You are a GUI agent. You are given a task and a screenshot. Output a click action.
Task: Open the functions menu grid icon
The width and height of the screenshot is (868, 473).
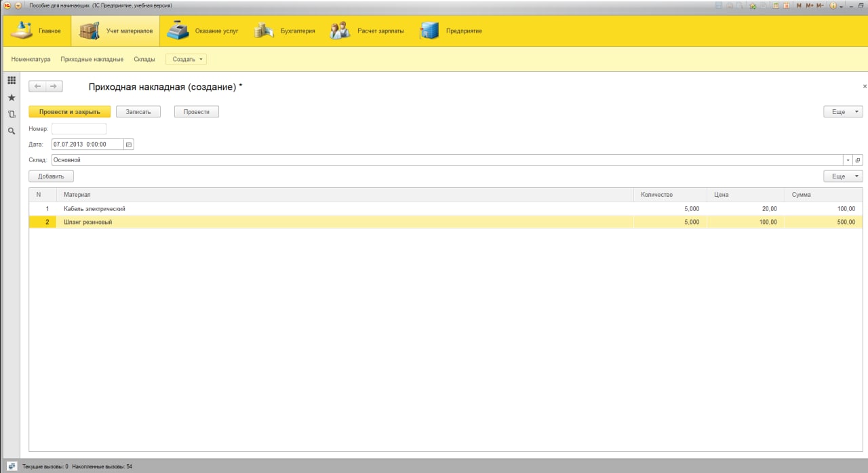pyautogui.click(x=12, y=80)
